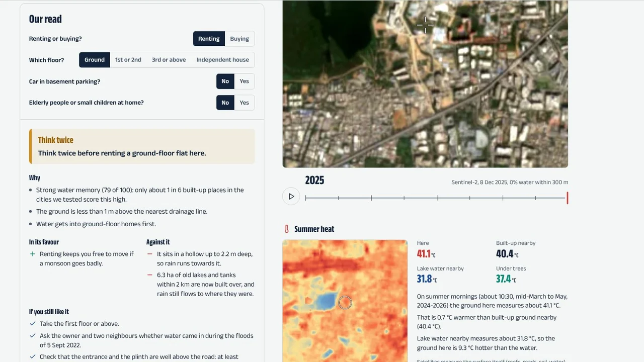The height and width of the screenshot is (362, 644).
Task: Click checkmark beside 'Take the first floor or above'
Action: pos(33,324)
